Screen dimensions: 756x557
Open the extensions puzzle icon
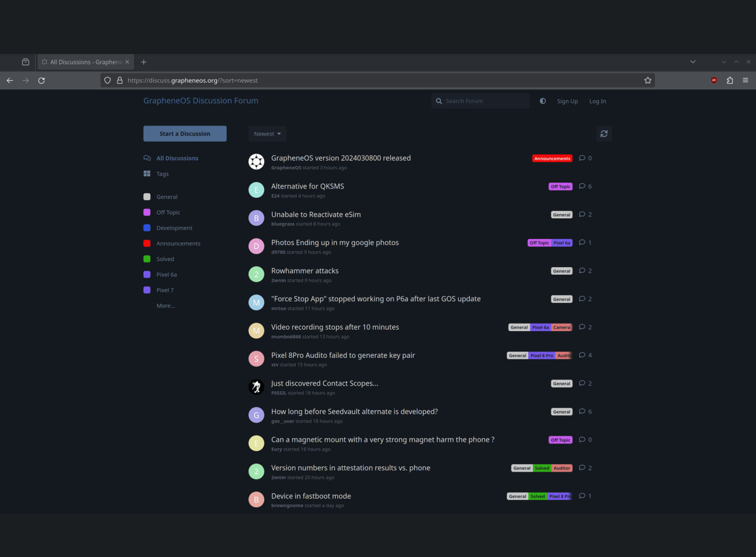(x=730, y=81)
